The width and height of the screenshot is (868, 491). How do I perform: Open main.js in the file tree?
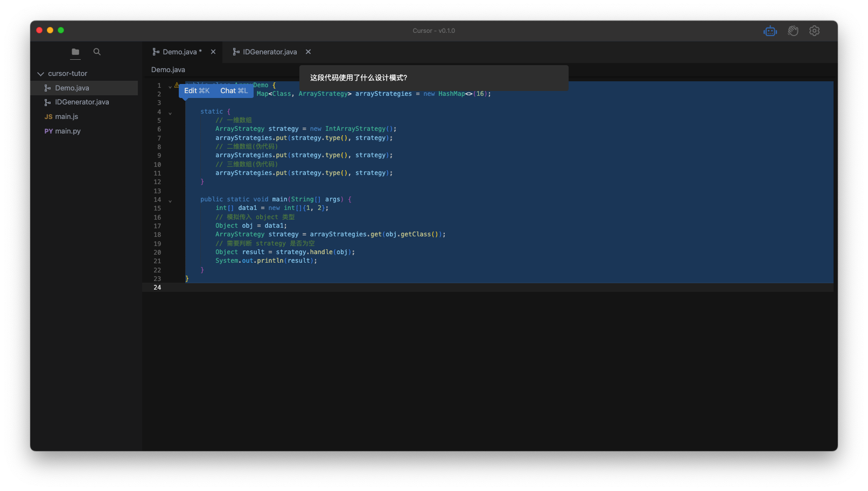[66, 117]
